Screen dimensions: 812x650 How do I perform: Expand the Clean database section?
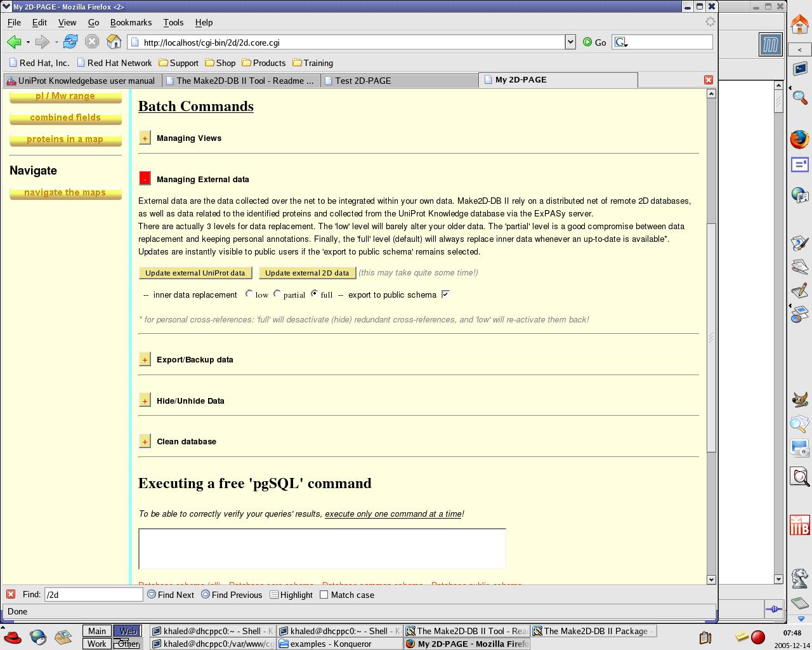coord(145,441)
